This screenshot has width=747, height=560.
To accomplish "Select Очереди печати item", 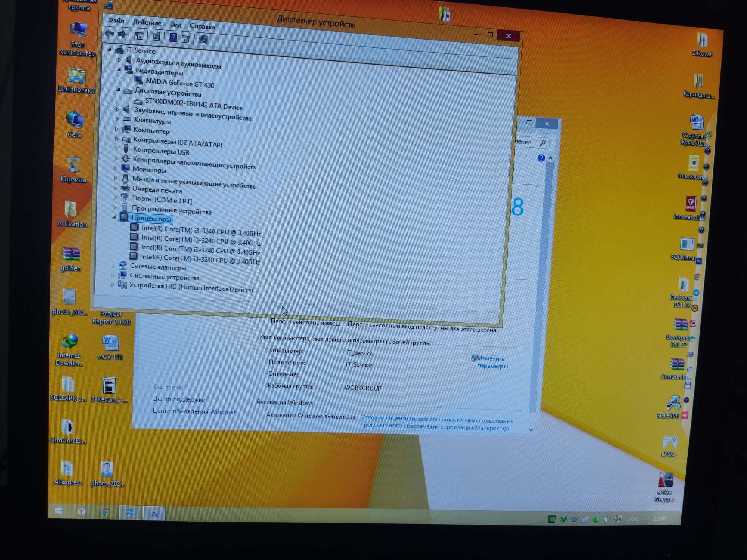I will tap(157, 190).
